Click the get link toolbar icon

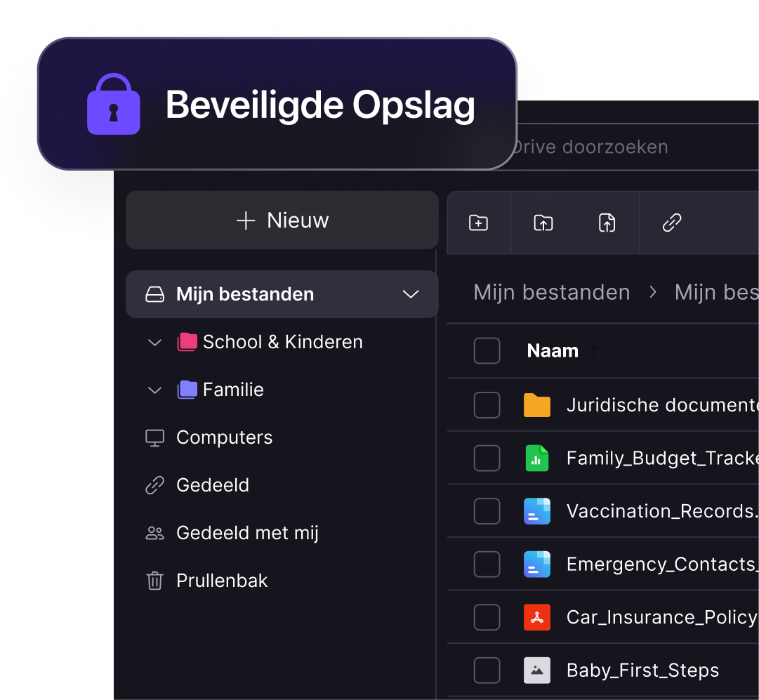(x=672, y=223)
